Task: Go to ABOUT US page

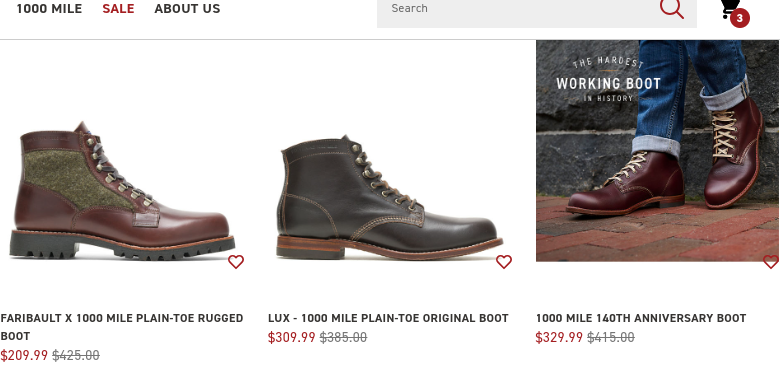Action: [x=187, y=8]
